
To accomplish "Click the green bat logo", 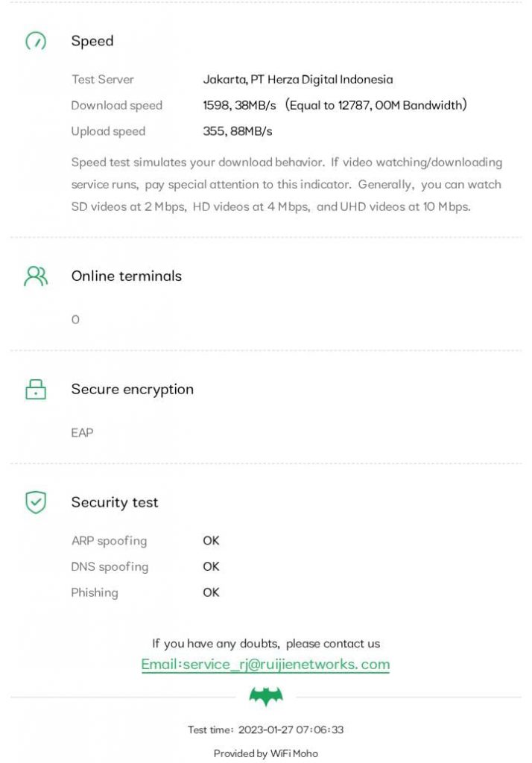I will click(x=266, y=697).
